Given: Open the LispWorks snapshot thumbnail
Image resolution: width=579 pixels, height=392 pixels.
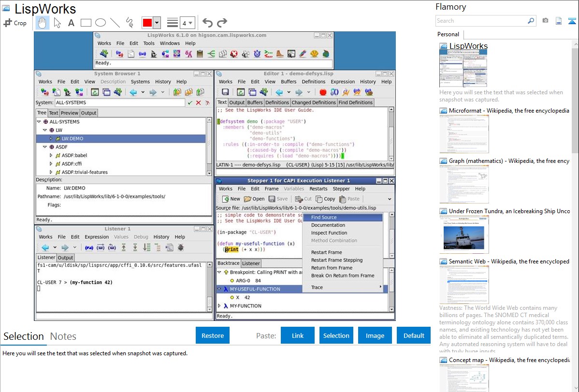Looking at the screenshot, I should [x=463, y=69].
